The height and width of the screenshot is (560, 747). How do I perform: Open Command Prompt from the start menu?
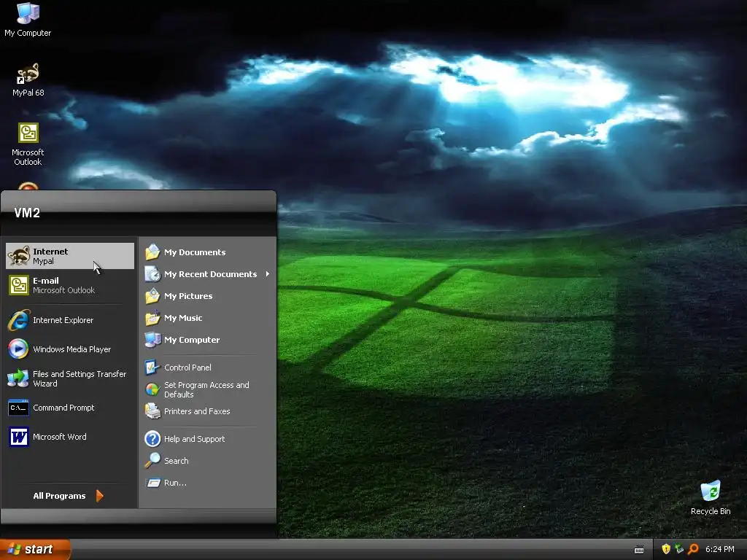tap(70, 408)
